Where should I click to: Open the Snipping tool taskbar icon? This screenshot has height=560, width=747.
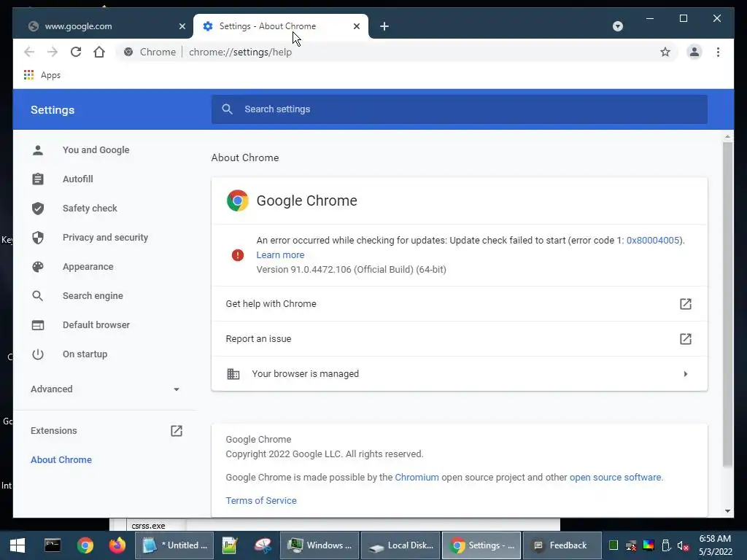click(x=263, y=545)
